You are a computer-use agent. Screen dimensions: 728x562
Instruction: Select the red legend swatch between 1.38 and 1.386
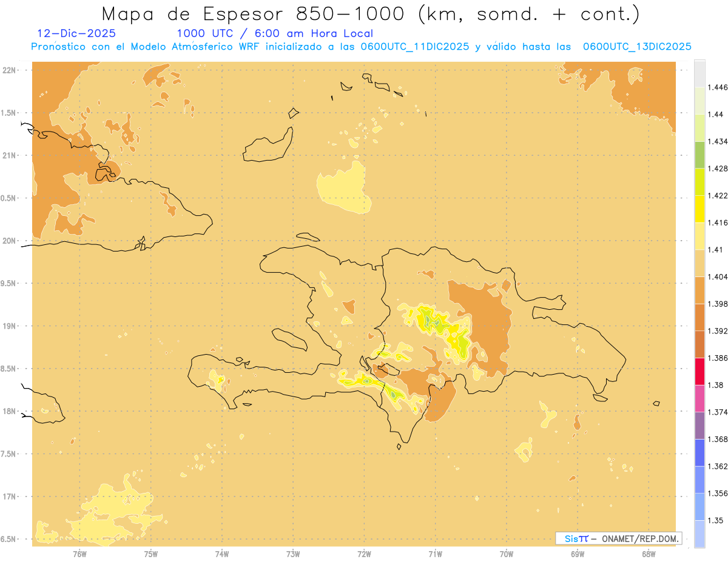point(699,371)
